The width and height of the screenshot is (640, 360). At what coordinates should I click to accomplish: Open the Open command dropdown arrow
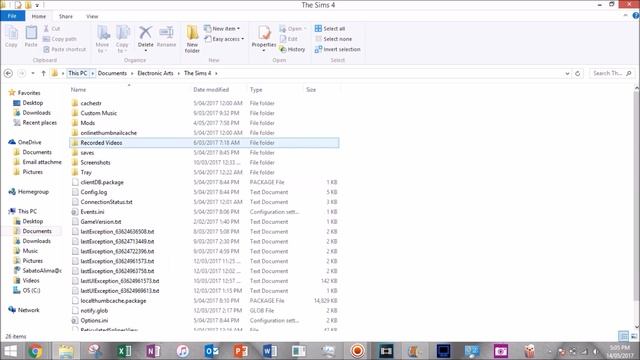(x=305, y=29)
